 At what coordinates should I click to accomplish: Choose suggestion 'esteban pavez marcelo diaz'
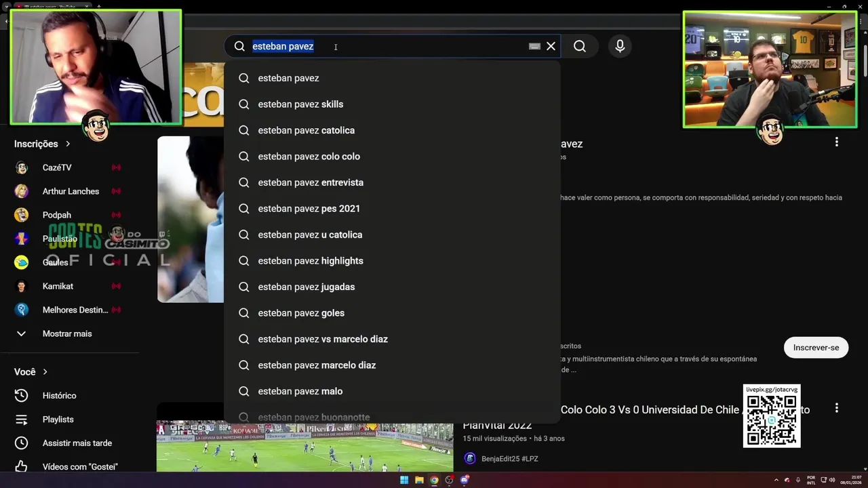[x=392, y=365]
